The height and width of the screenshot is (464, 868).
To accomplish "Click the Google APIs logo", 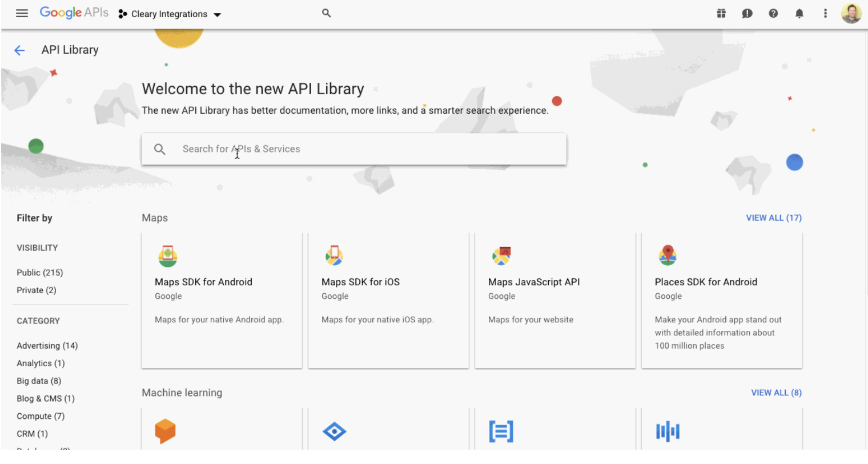I will tap(74, 13).
